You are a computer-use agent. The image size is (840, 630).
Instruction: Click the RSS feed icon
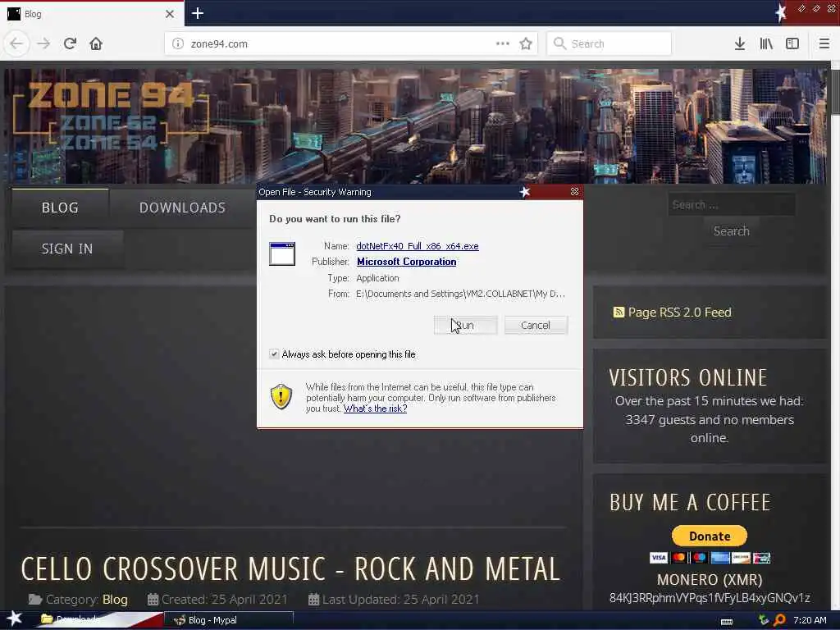[x=619, y=313]
